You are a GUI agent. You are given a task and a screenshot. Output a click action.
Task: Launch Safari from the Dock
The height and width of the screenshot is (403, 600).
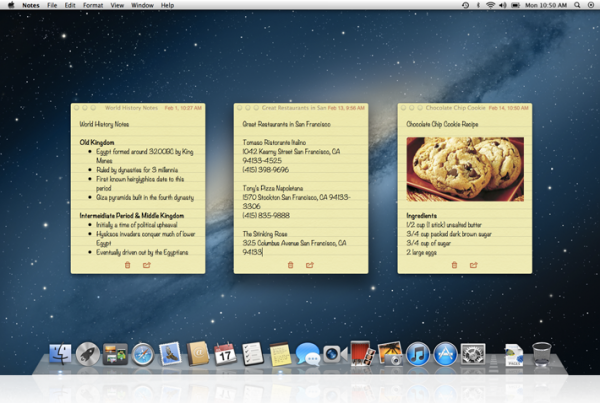143,354
